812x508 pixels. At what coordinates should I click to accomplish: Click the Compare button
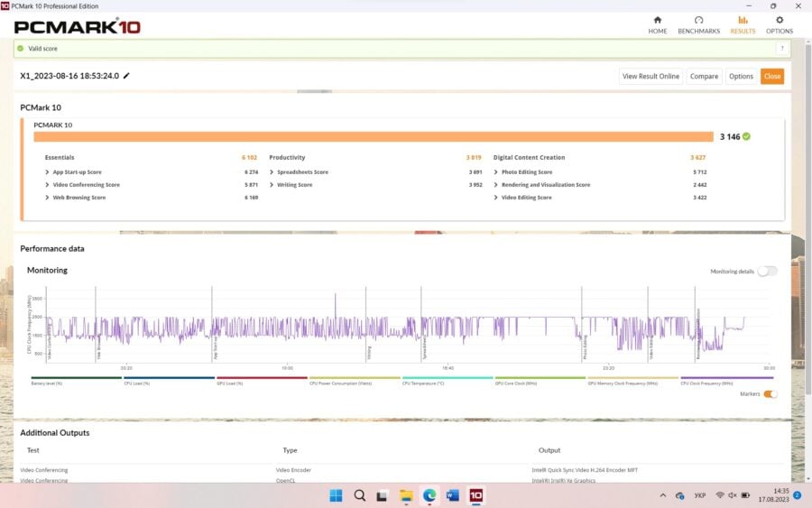704,76
